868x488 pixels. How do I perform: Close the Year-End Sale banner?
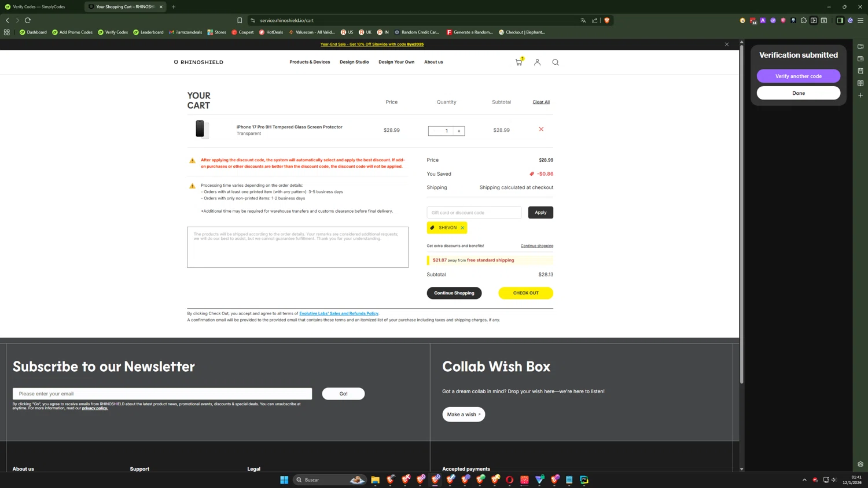(x=727, y=45)
